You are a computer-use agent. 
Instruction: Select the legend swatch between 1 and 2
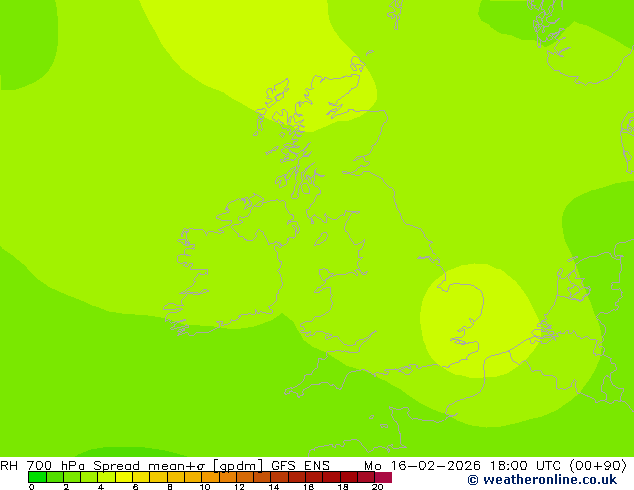click(55, 477)
